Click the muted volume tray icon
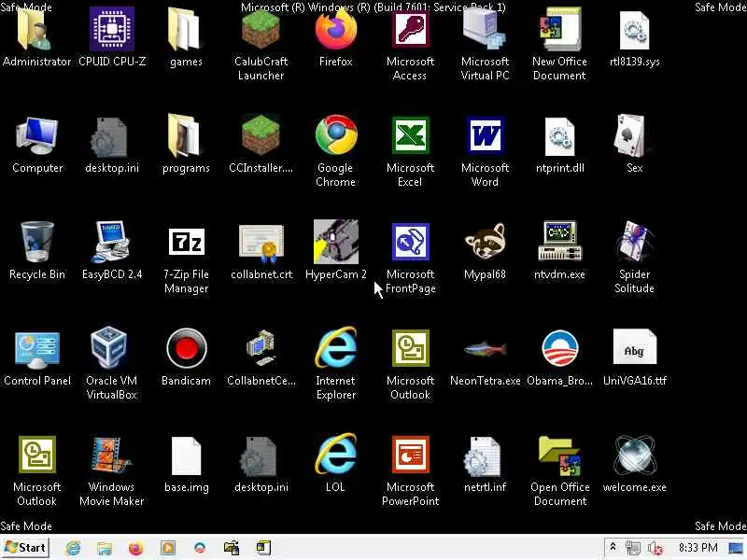The width and height of the screenshot is (747, 560). (655, 548)
